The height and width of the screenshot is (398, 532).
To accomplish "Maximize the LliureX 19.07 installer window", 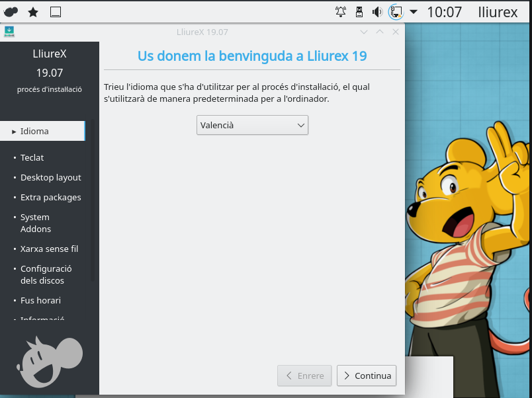I will (380, 32).
